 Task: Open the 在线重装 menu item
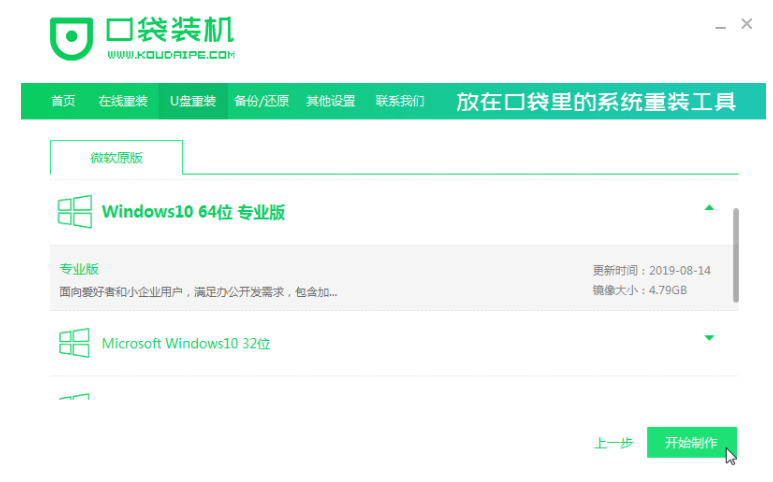(x=123, y=101)
